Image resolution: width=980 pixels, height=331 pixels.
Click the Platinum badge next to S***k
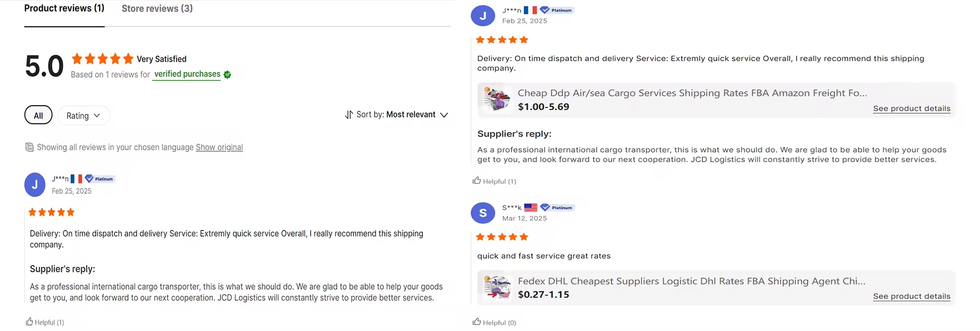click(557, 208)
